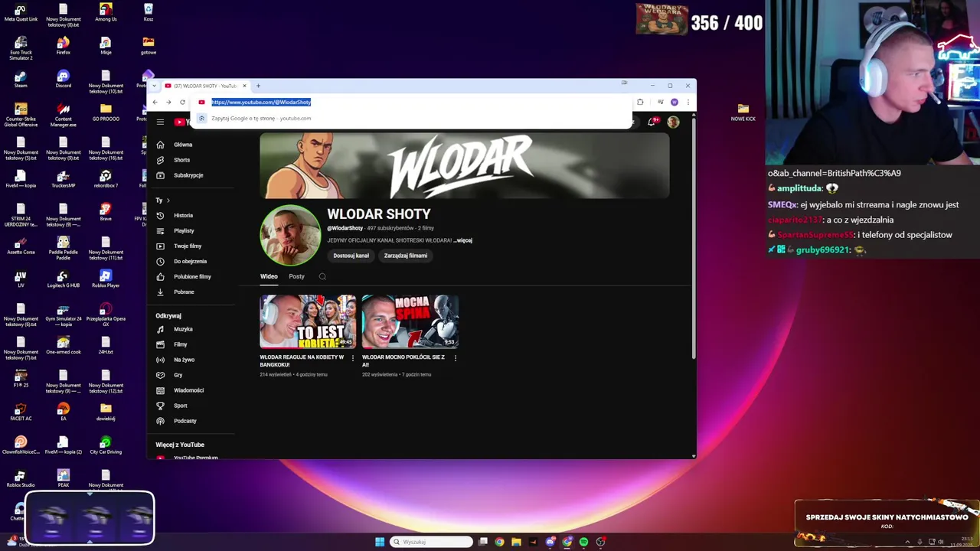Open Spotify in the taskbar

[583, 542]
